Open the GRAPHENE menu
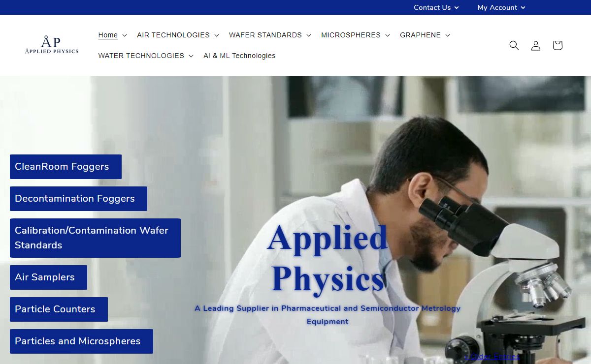Viewport: 591px width, 364px height. 425,35
